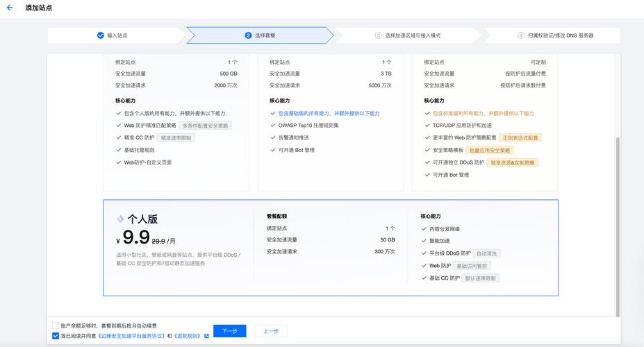644x347 pixels.
Task: Click the 内容分发网络 feature
Action: pyautogui.click(x=445, y=229)
